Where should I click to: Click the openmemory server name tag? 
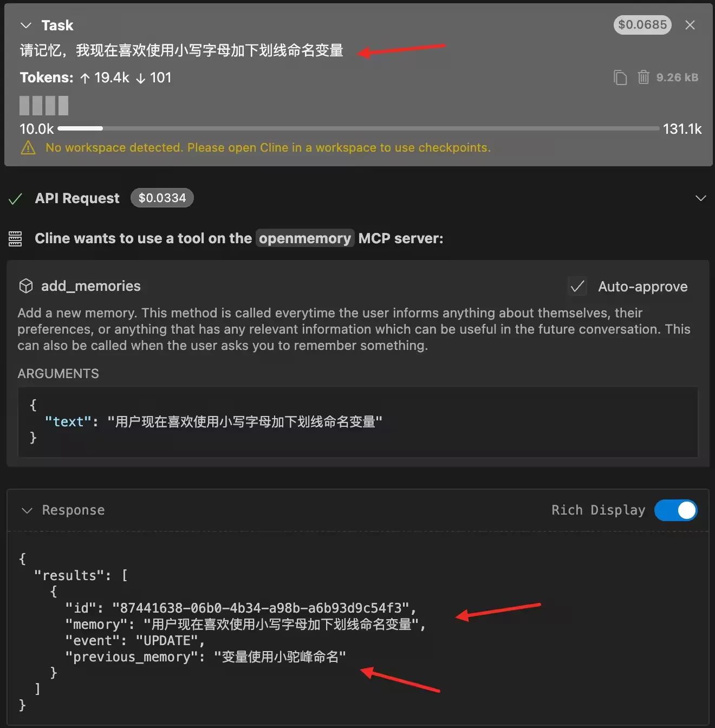tap(305, 238)
